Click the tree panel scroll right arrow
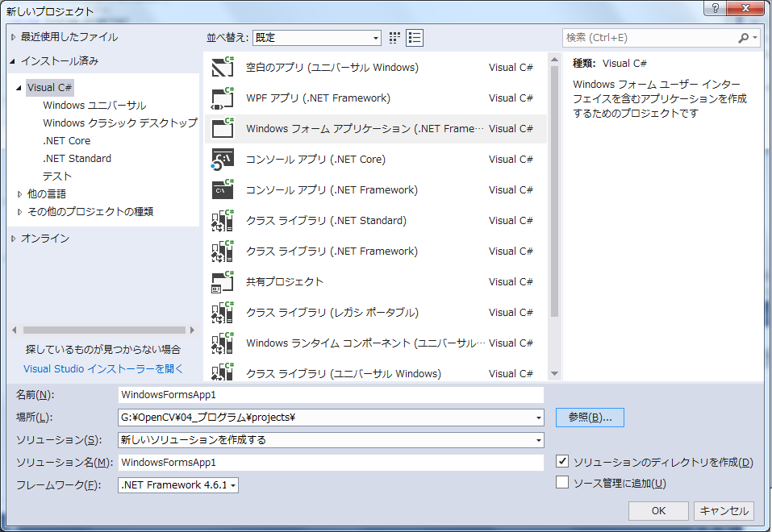The width and height of the screenshot is (772, 532). click(x=192, y=330)
